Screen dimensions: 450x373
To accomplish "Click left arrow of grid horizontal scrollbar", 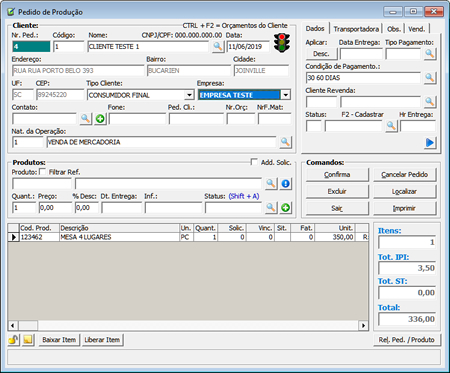I will coord(13,325).
